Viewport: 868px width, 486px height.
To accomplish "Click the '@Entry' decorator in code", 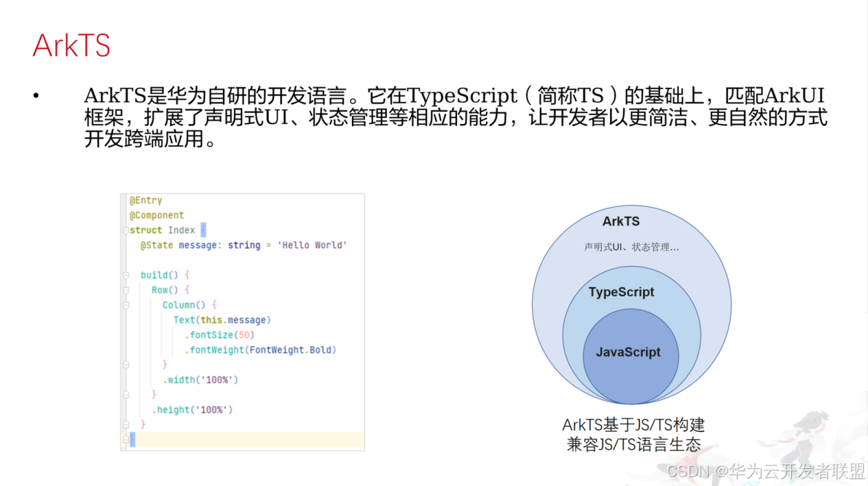I will 146,200.
